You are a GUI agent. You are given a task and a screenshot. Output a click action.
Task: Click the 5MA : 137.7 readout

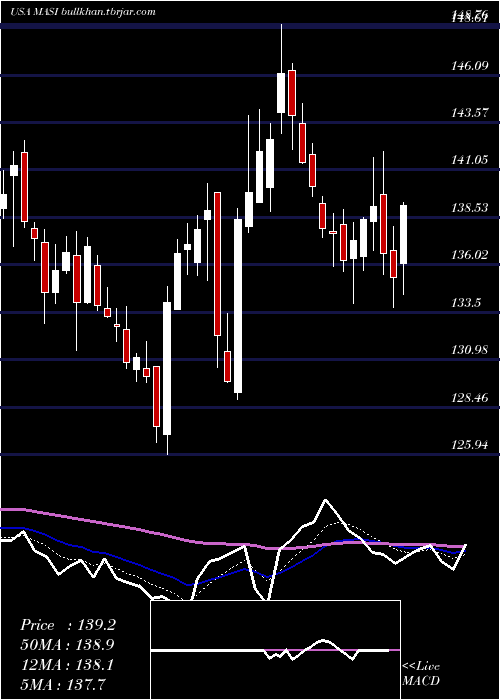64,684
